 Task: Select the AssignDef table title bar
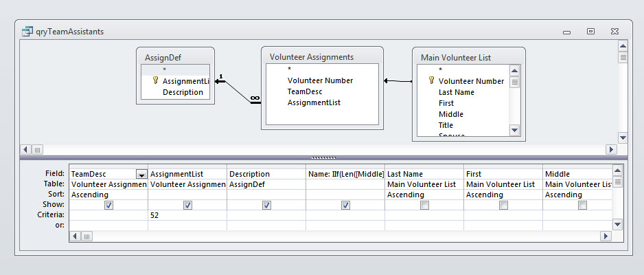click(175, 57)
